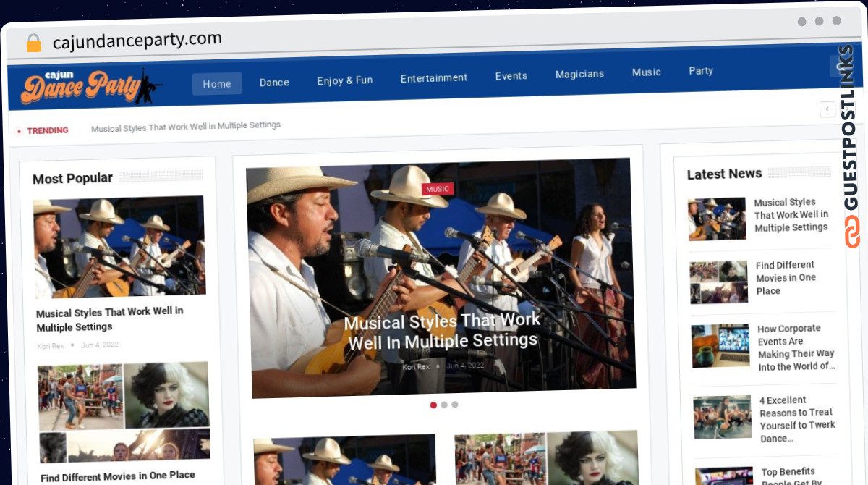This screenshot has width=868, height=485.
Task: Open lower-left musicians article card thumbnail
Action: (x=345, y=460)
